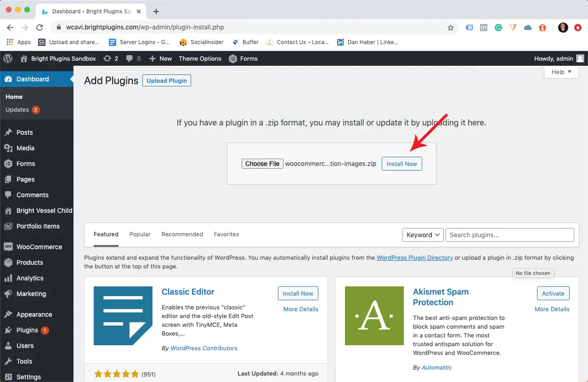Open Plugins via its sidebar icon with badge
Viewport: 588px width, 382px height.
pos(8,330)
